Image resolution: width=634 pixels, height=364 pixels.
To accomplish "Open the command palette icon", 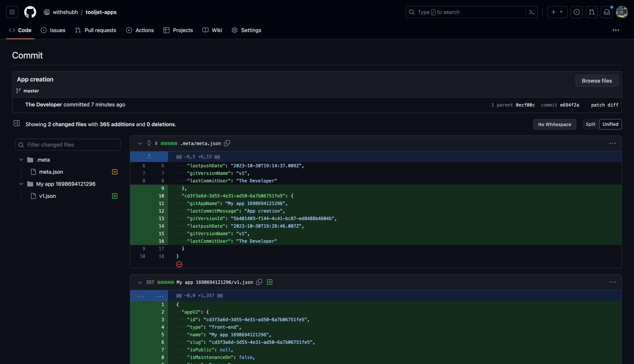I will (532, 12).
